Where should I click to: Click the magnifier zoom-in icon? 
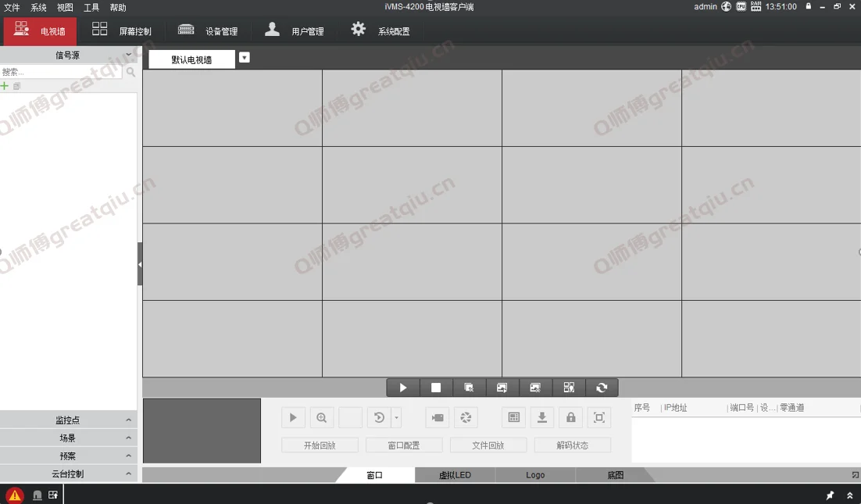321,418
